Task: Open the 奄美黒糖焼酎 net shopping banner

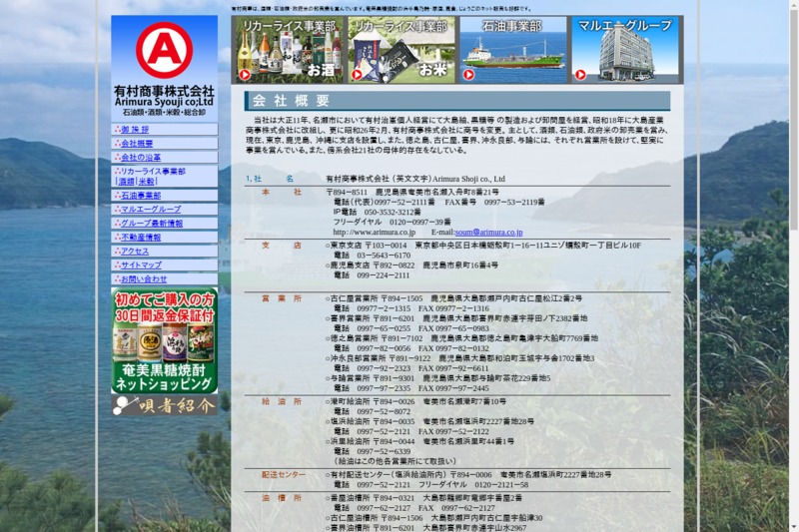Action: pos(164,340)
